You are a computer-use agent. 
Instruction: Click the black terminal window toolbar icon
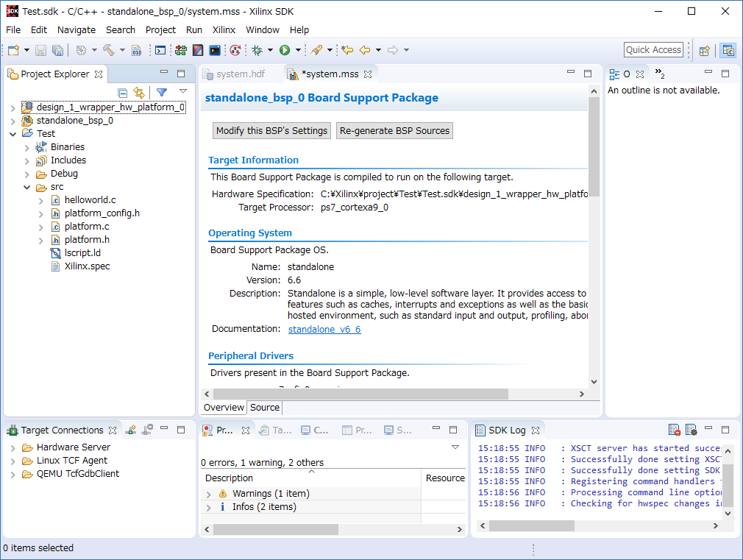coord(215,50)
